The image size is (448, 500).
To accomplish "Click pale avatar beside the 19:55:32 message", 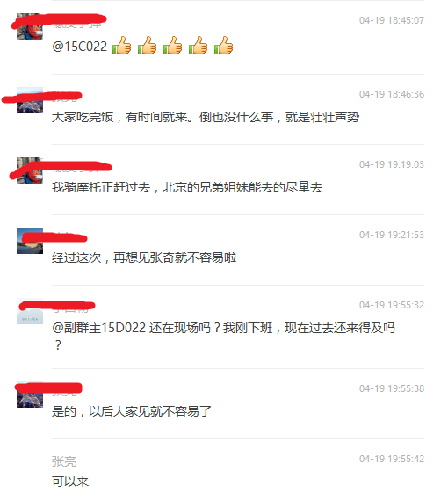I will [x=30, y=311].
